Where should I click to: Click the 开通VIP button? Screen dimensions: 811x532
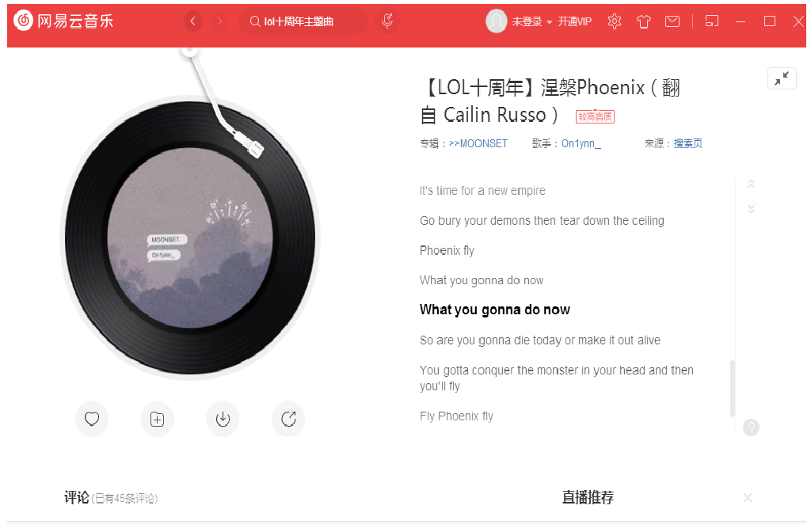pos(575,21)
